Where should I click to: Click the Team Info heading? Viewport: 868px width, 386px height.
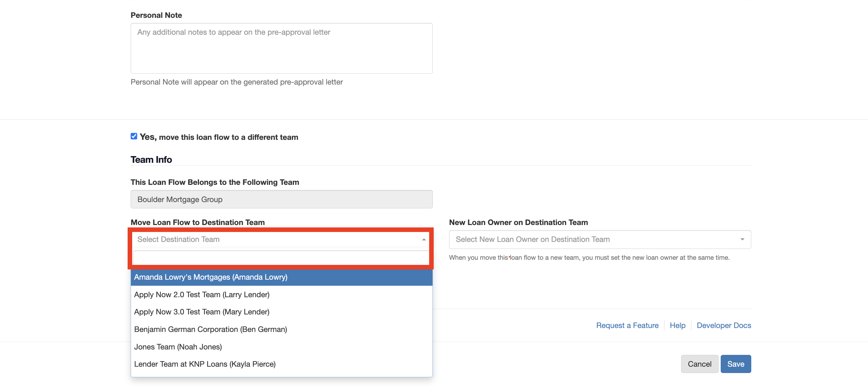pyautogui.click(x=151, y=159)
